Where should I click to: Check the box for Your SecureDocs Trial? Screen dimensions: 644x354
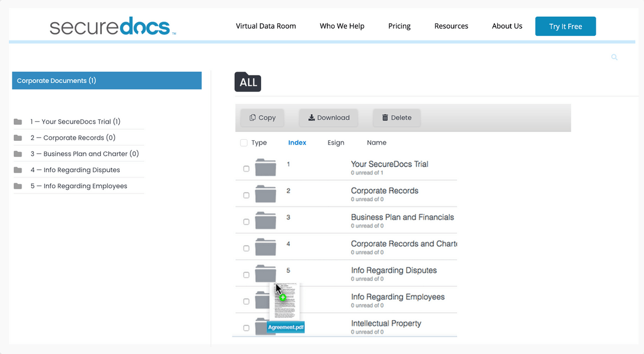tap(246, 168)
